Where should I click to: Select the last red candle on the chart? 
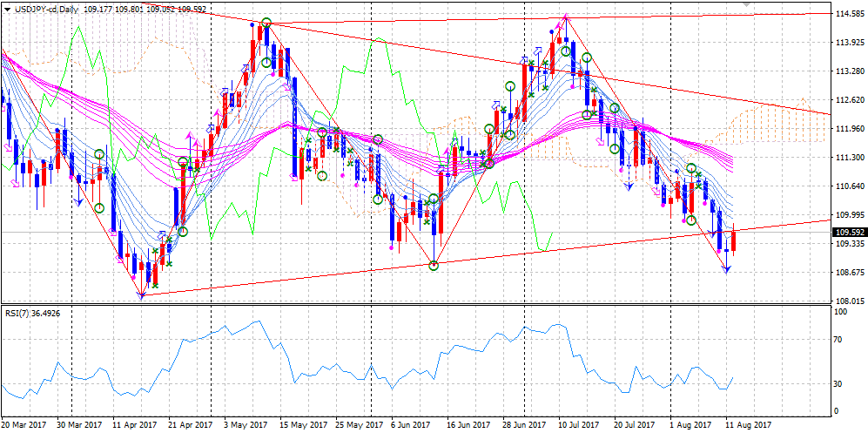click(x=734, y=238)
